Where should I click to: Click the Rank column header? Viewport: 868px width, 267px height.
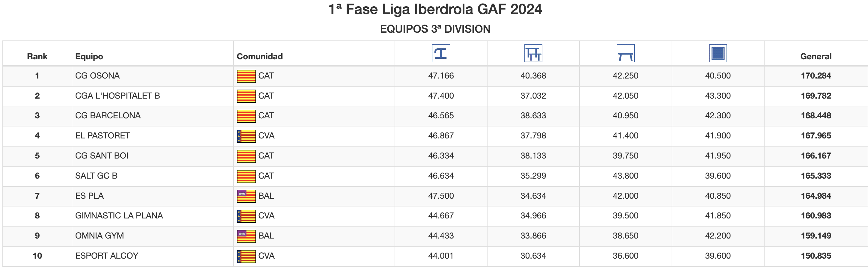(x=37, y=57)
